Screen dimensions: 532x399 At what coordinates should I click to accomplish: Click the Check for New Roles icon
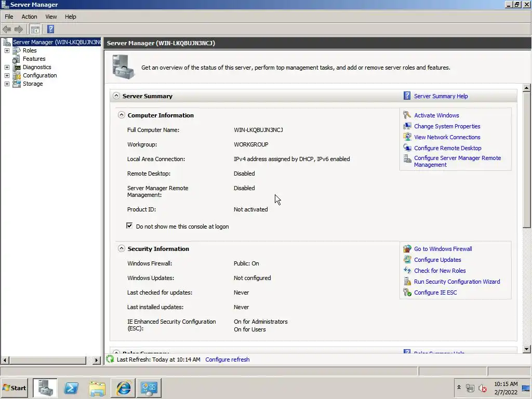[x=407, y=270]
